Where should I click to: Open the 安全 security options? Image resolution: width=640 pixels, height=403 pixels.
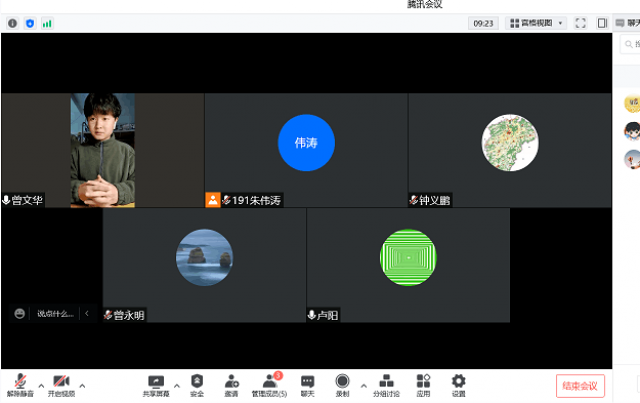click(197, 385)
